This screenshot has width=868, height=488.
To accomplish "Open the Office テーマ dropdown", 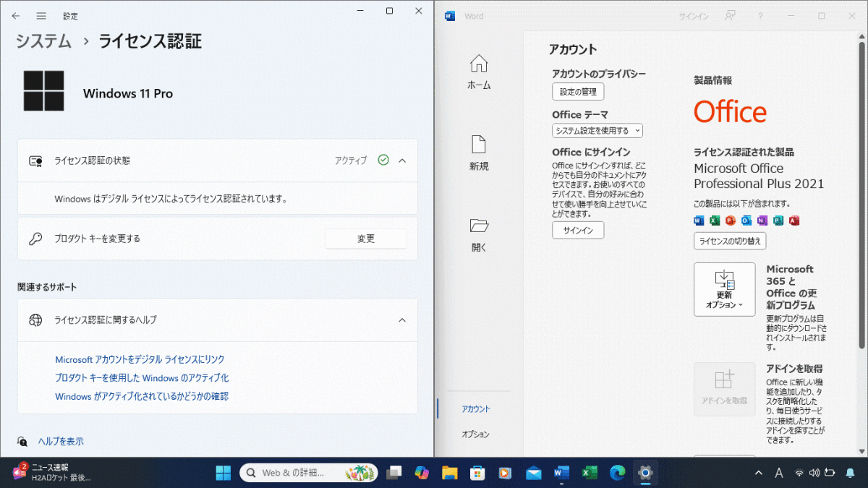I will coord(597,131).
